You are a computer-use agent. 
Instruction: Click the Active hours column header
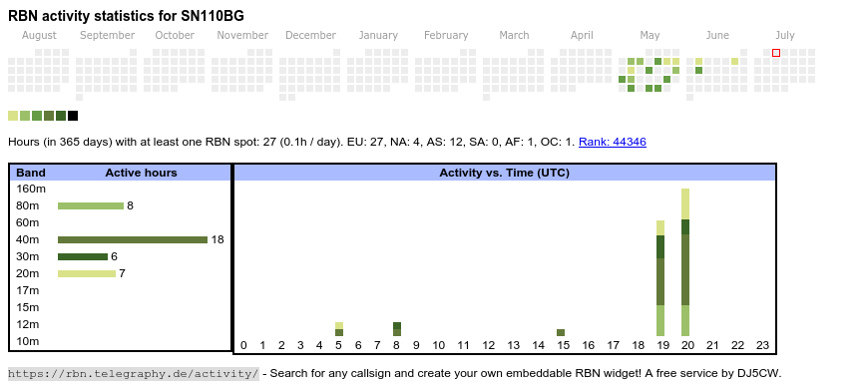click(141, 173)
